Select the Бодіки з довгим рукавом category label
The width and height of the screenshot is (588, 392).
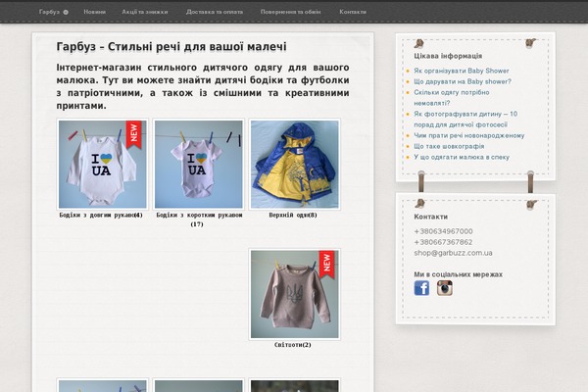tap(101, 216)
